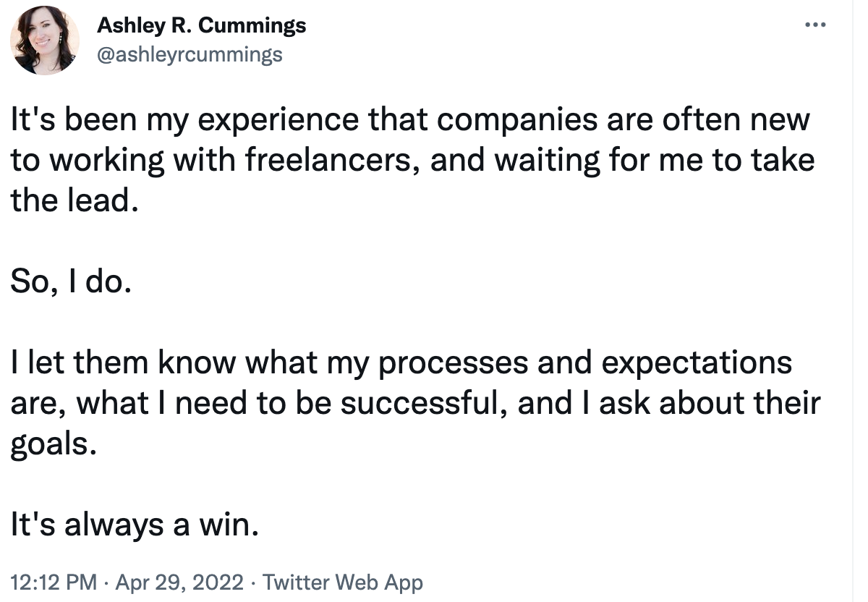
Task: Click Ashley R. Cummings' profile photo
Action: pyautogui.click(x=45, y=41)
